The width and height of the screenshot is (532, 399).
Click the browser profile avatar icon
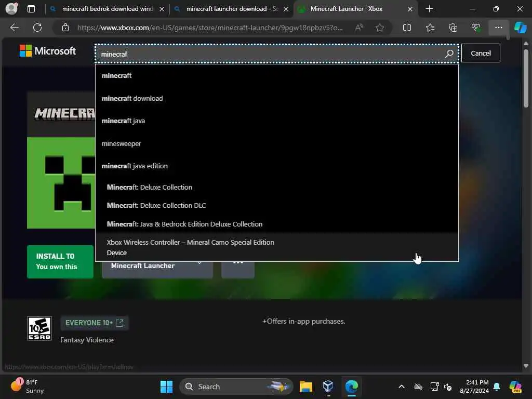[12, 8]
